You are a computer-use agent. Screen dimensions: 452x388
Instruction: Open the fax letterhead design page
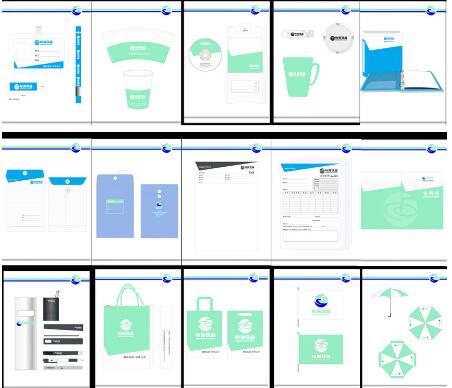click(x=226, y=200)
